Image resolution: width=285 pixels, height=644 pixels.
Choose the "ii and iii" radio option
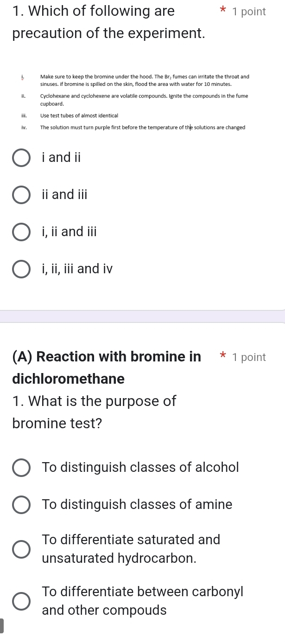(x=21, y=194)
